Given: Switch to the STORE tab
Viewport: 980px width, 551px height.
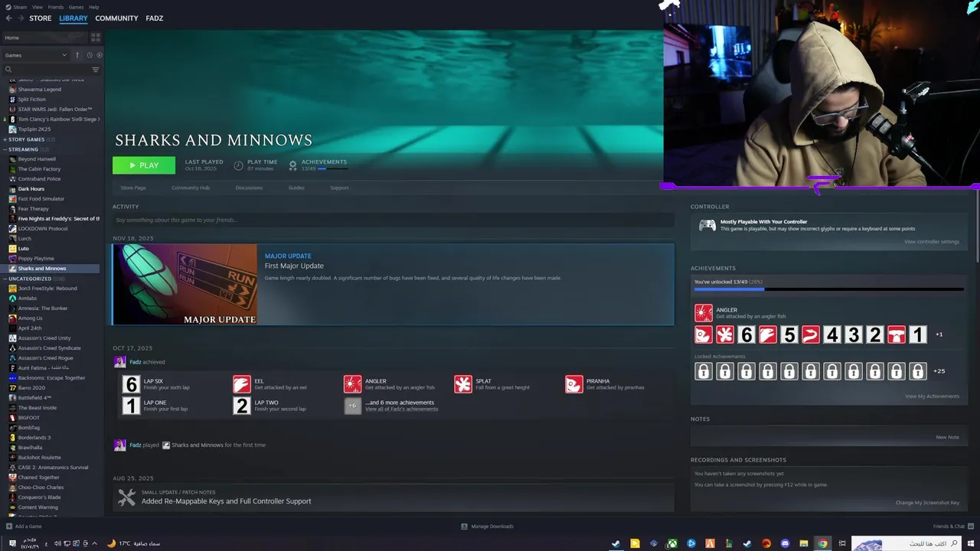Looking at the screenshot, I should [41, 18].
